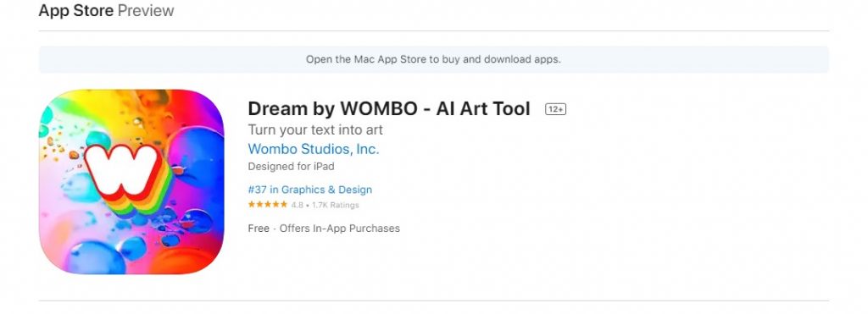Click the Turn your text into art subtitle
Viewport: 868px width, 314px height.
pos(315,130)
